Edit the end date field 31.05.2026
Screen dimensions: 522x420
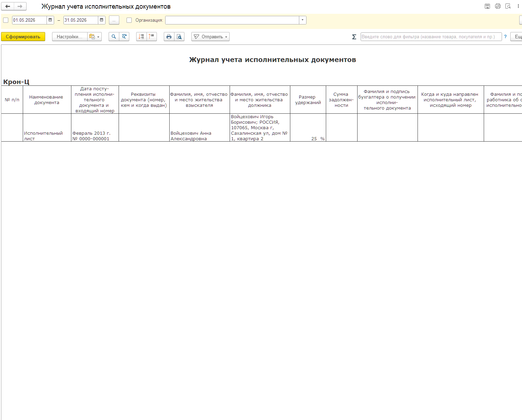click(81, 20)
